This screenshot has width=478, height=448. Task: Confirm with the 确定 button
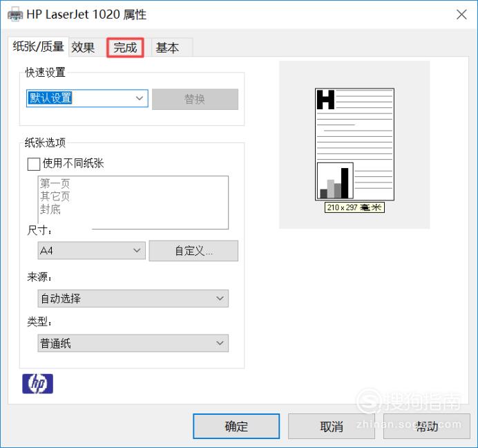[236, 427]
